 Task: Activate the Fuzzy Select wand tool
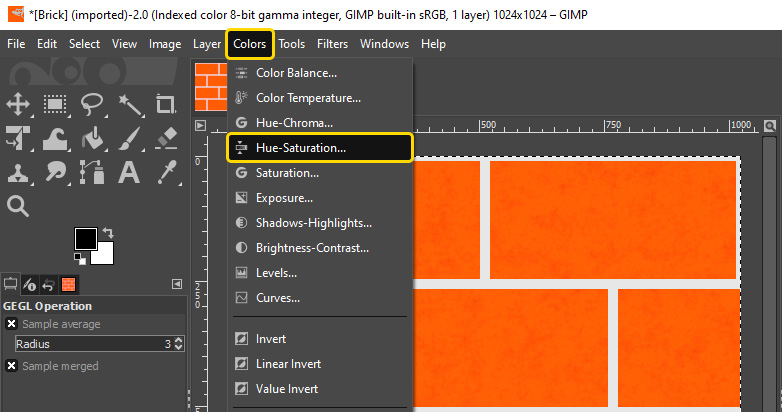130,105
